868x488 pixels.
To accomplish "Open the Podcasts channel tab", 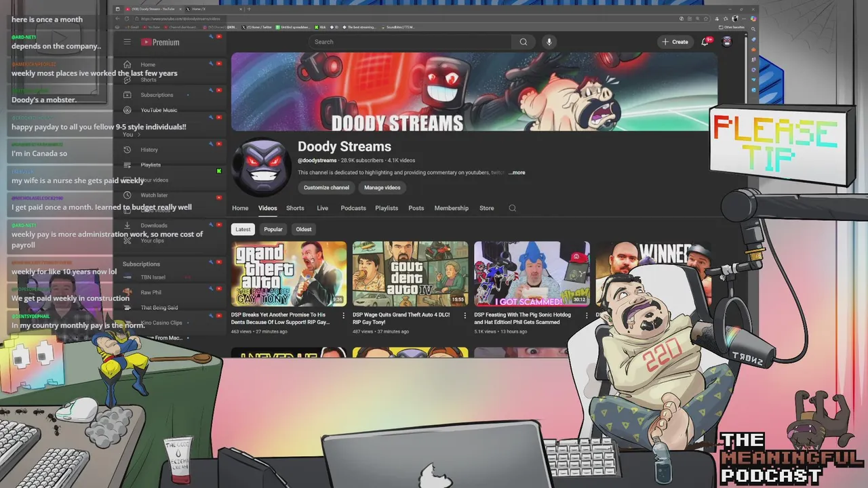I will tap(353, 208).
